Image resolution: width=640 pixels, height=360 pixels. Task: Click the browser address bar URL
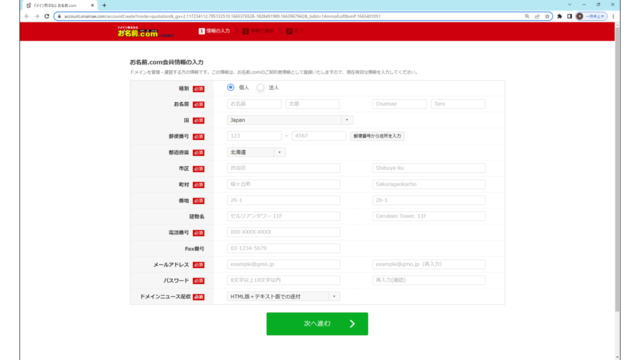pyautogui.click(x=222, y=16)
